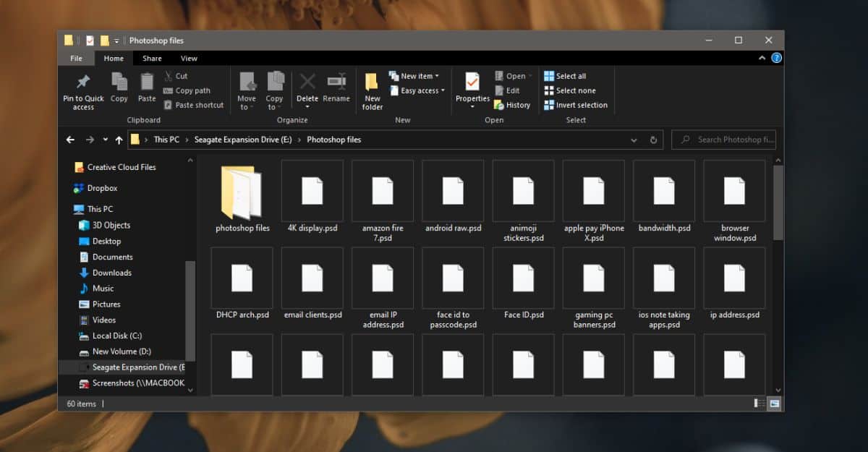Switch to large icons view toggle
The width and height of the screenshot is (868, 452).
tap(775, 404)
